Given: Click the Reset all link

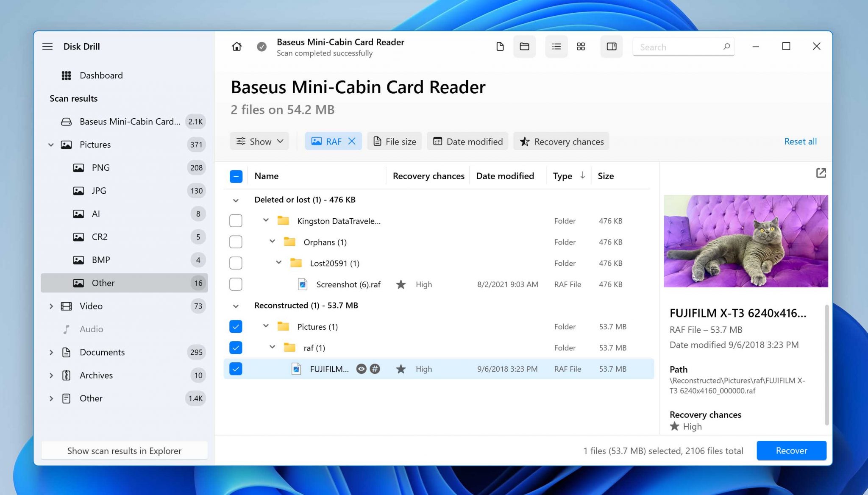Looking at the screenshot, I should click(x=800, y=142).
